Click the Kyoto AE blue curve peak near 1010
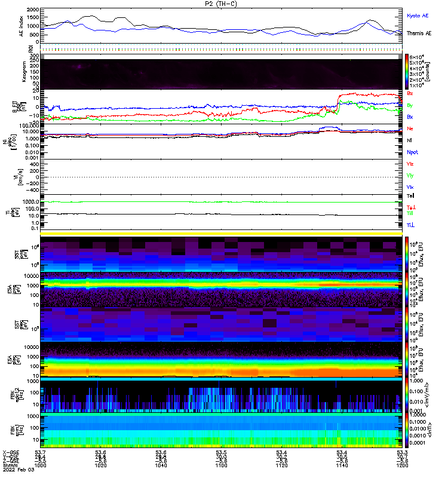The image size is (448, 478). click(67, 21)
